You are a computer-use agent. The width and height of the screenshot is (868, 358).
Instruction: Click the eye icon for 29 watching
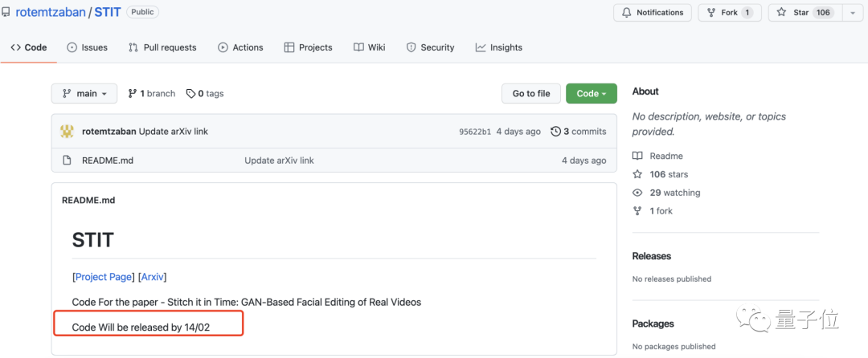point(637,193)
